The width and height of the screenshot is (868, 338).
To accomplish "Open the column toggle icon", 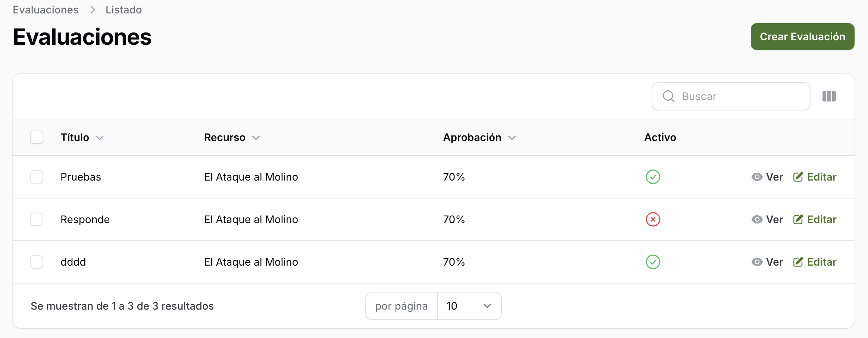I will click(x=829, y=96).
